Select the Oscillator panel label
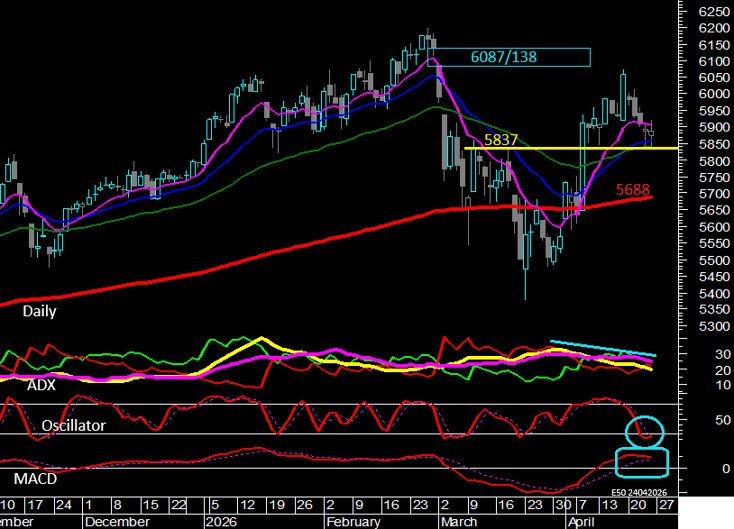734x529 pixels. coord(75,425)
